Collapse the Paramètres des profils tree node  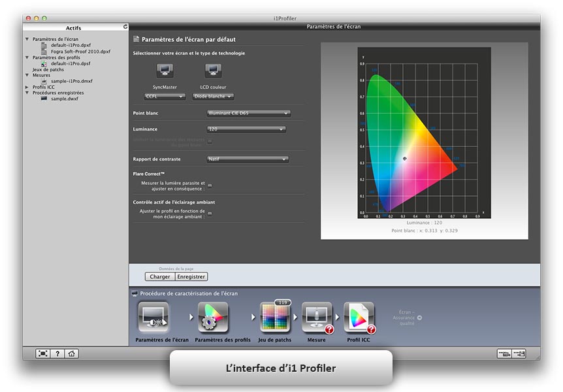click(x=27, y=57)
